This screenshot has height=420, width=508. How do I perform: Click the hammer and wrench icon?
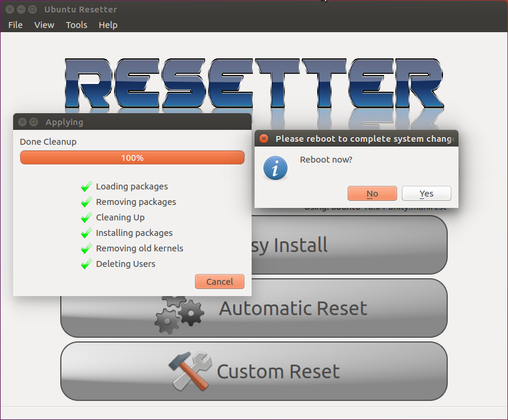click(x=190, y=371)
